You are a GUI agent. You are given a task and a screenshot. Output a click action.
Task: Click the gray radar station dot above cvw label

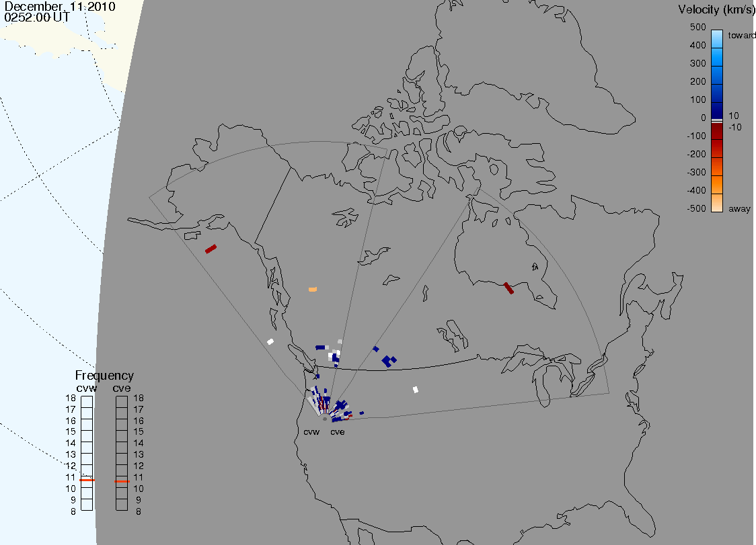tap(325, 419)
